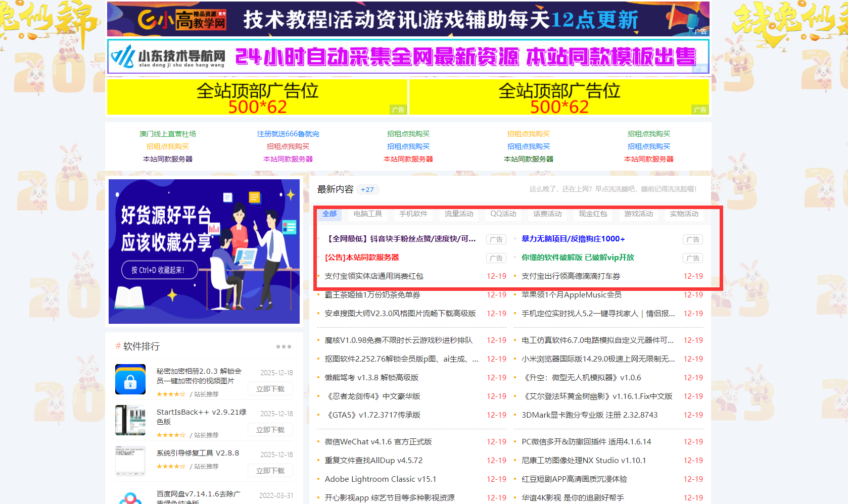Click 立即下载 for 秘密加密相册

coord(270,389)
